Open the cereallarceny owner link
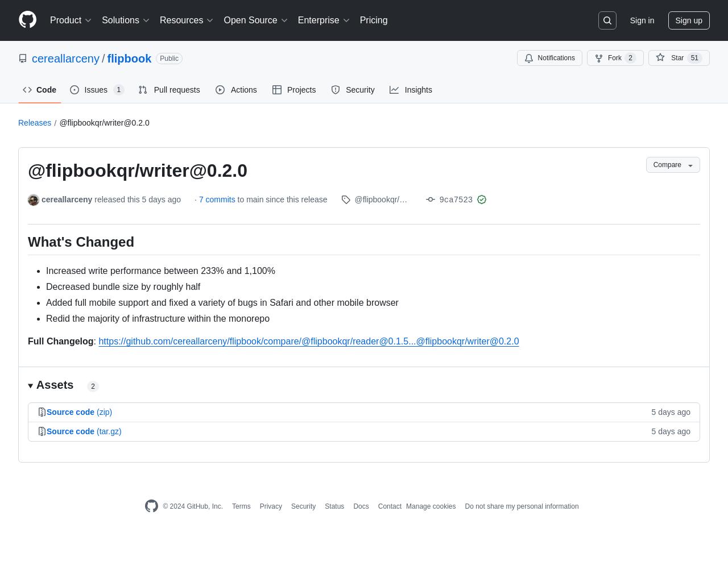The width and height of the screenshot is (728, 582). [65, 59]
